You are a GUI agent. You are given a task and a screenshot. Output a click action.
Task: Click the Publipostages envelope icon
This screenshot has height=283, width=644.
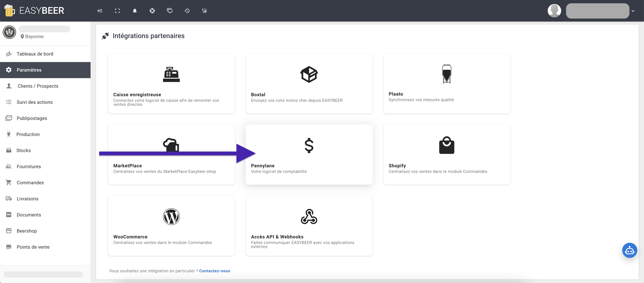click(x=9, y=118)
